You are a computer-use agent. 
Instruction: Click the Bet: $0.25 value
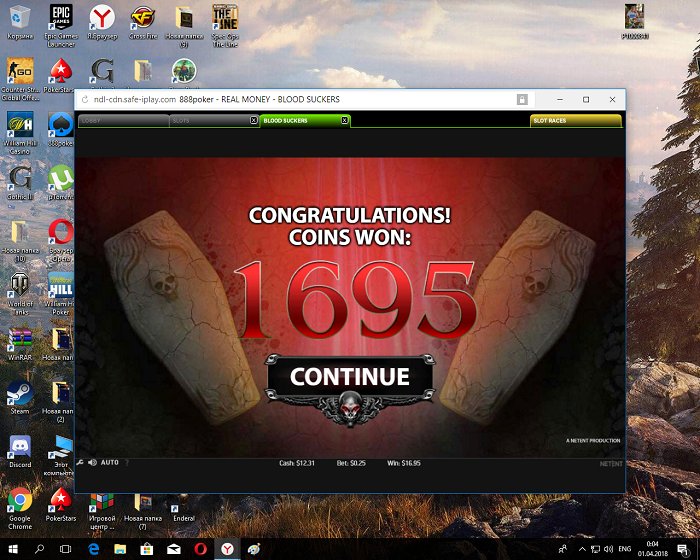tap(351, 463)
